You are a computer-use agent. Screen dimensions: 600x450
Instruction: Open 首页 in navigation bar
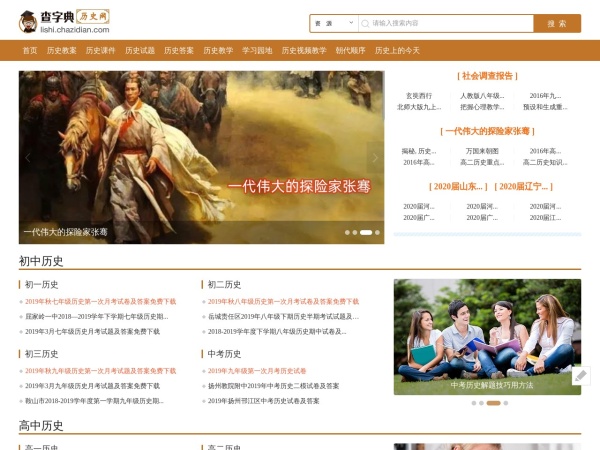pos(30,50)
